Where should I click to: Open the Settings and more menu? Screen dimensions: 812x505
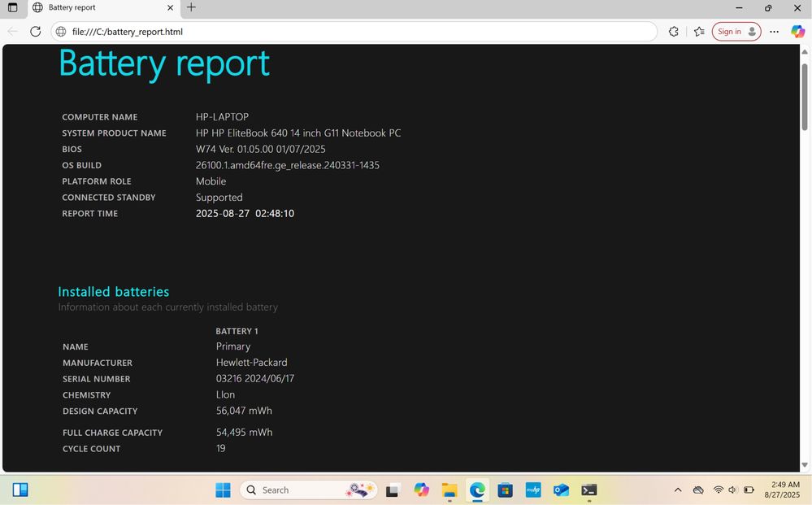(x=774, y=32)
